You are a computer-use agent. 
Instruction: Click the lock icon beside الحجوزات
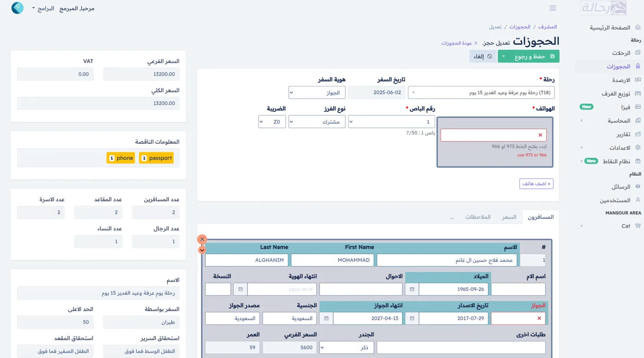click(638, 67)
